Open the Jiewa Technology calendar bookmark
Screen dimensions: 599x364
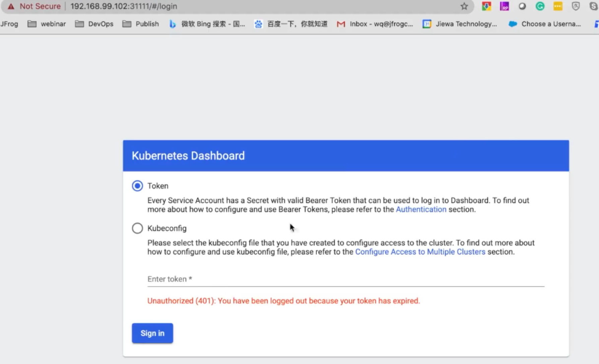point(460,24)
